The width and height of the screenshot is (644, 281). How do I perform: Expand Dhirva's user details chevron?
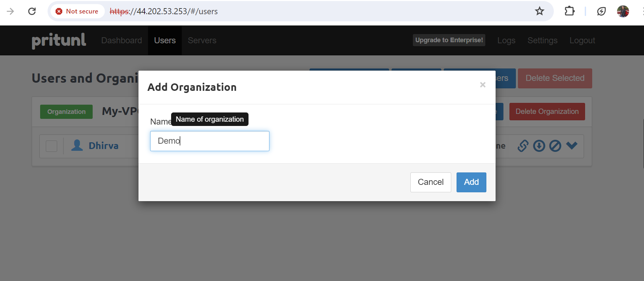[572, 145]
